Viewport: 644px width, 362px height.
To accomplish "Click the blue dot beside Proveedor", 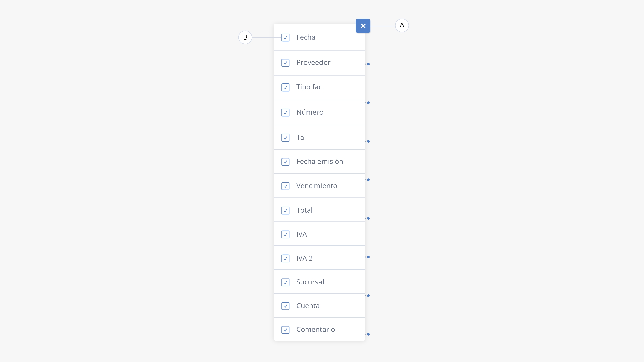I will coord(368,64).
